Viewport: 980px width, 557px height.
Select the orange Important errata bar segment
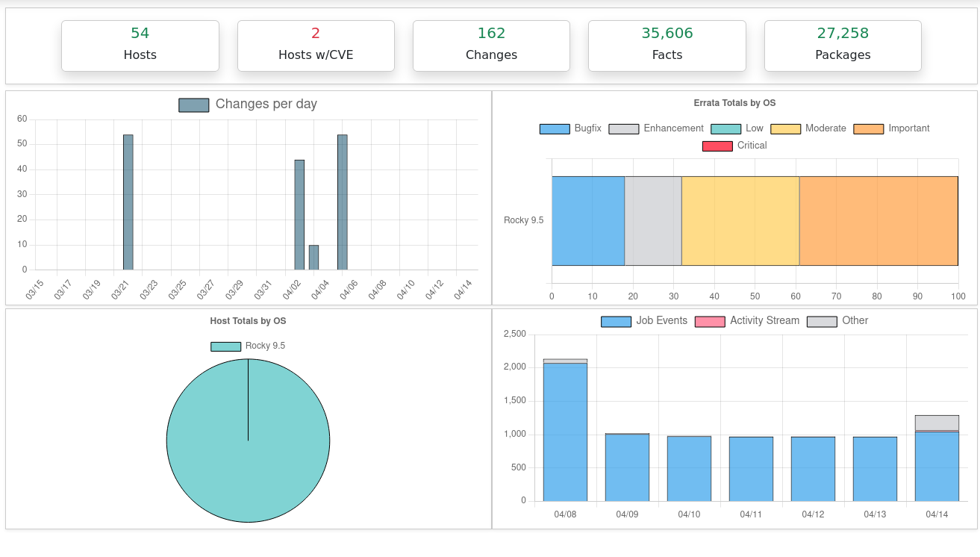(878, 221)
